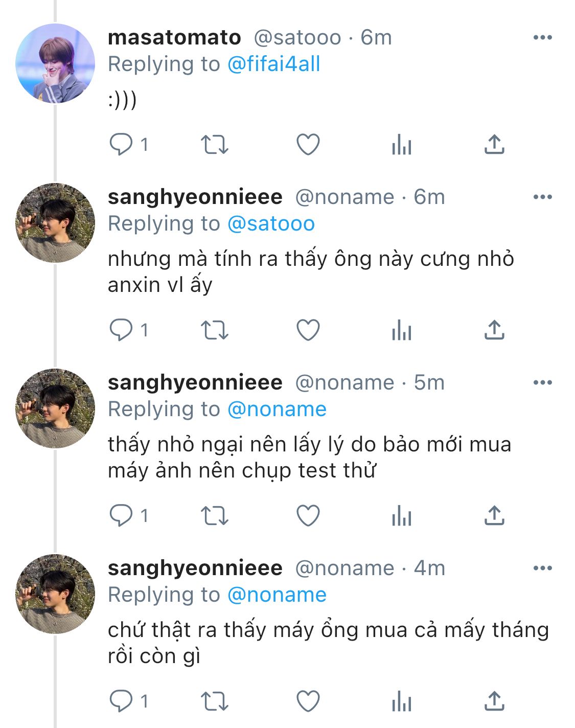The width and height of the screenshot is (575, 728).
Task: Open more options on the 4m tweet
Action: [x=542, y=568]
